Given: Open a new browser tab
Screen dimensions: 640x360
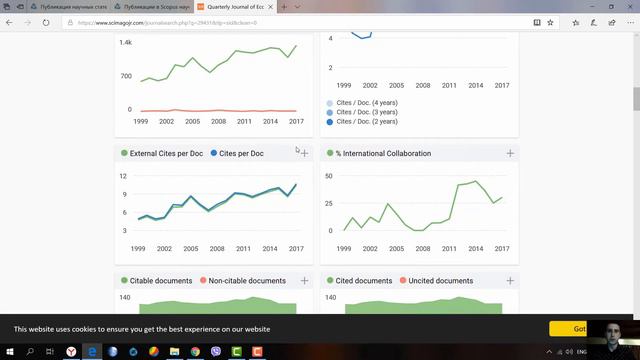Looking at the screenshot, I should 284,7.
